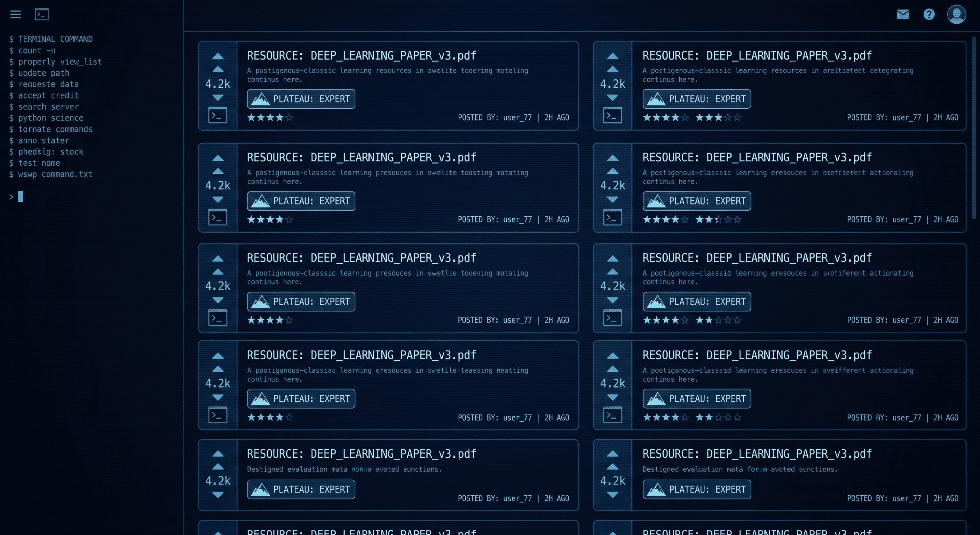Click PLATEAU: EXPERT badge on 'tooering moteling' card

point(301,99)
